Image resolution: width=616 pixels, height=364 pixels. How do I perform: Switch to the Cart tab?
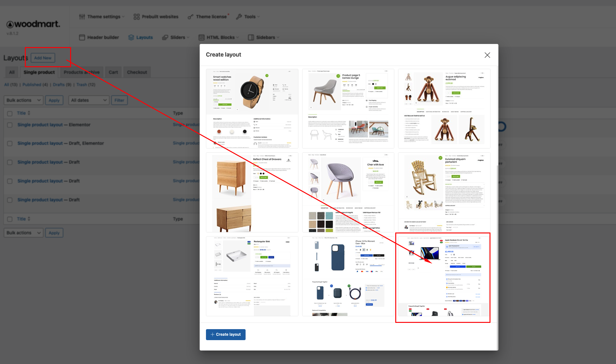point(113,72)
